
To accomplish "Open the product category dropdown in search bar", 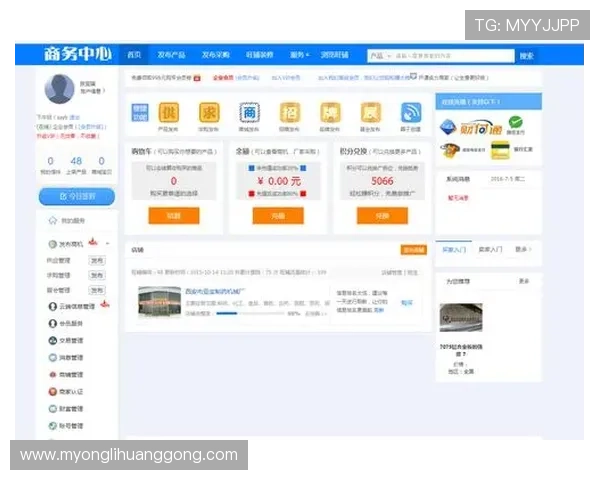I will point(380,55).
